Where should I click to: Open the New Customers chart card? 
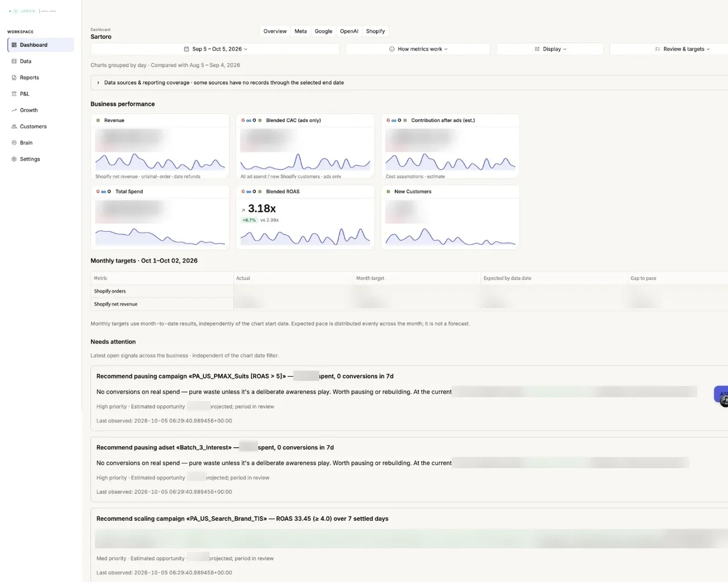tap(450, 217)
